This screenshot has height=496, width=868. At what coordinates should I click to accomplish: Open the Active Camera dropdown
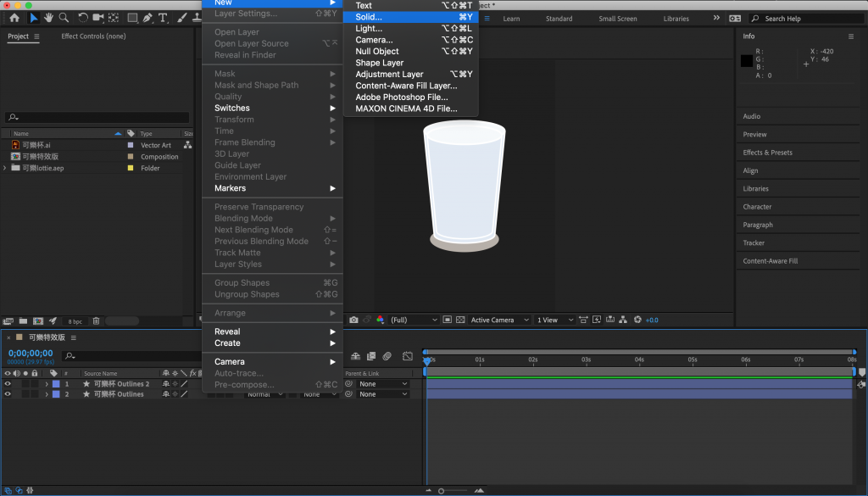[x=498, y=320]
